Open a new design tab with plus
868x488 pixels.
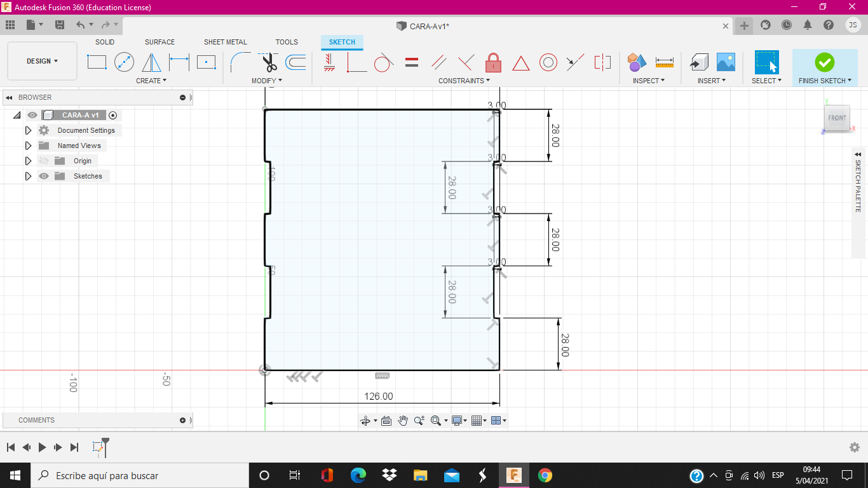[744, 25]
